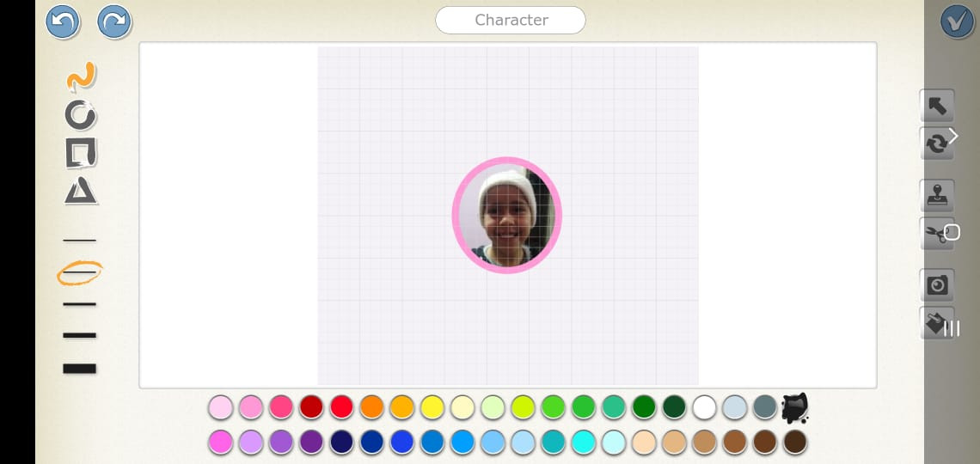Select the triangle shape tool
980x464 pixels.
coord(81,191)
